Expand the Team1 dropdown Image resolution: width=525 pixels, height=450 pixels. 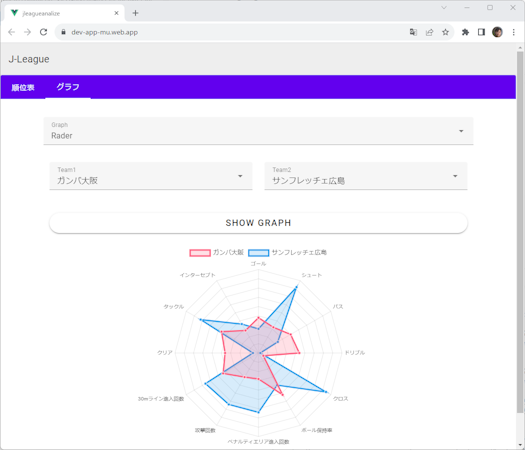pos(151,176)
